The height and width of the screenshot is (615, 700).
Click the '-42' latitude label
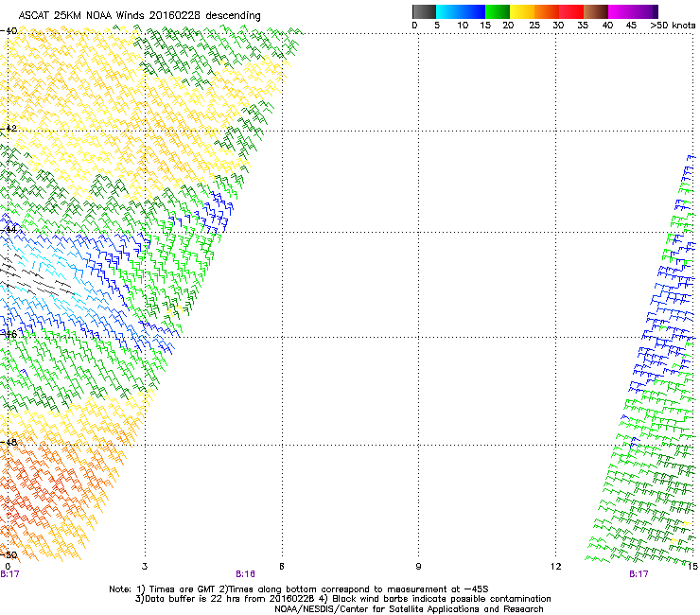9,129
